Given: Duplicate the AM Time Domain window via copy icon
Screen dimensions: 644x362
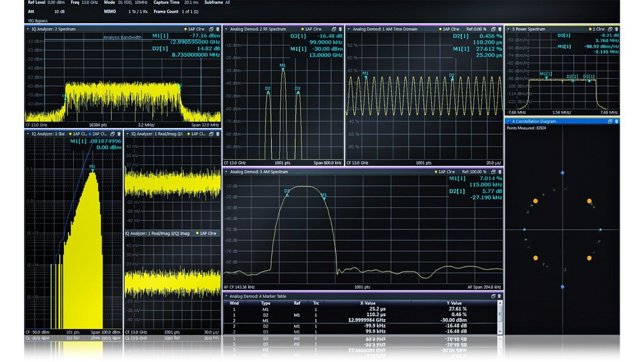Looking at the screenshot, I should pos(492,29).
